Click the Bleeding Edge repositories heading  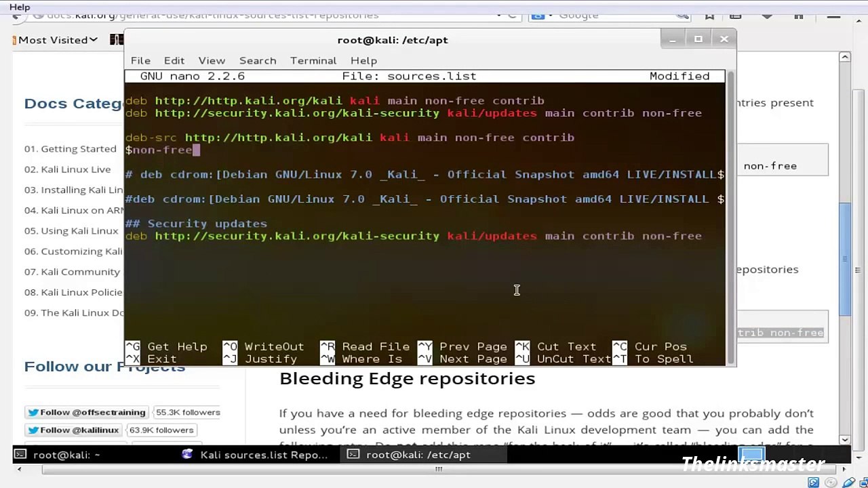coord(408,379)
